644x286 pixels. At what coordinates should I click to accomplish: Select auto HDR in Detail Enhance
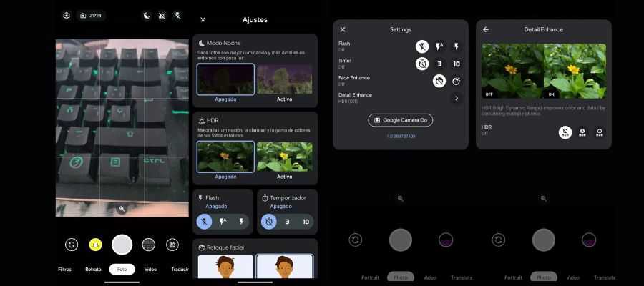click(582, 132)
